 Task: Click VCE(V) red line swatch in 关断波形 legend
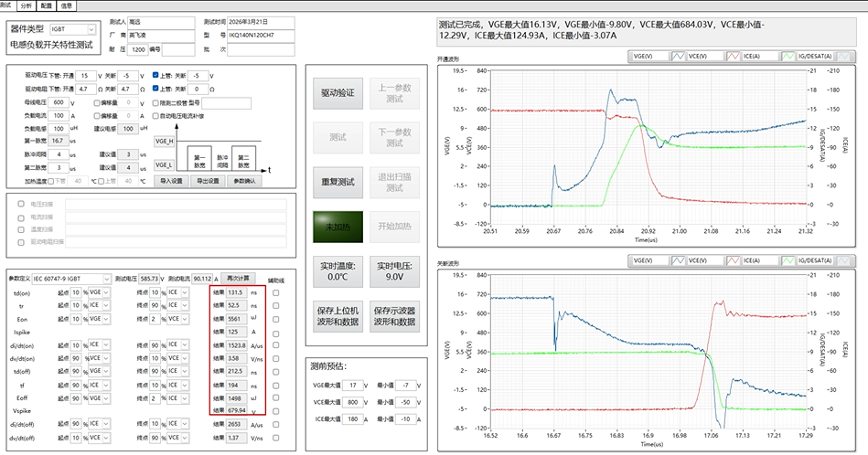(733, 260)
